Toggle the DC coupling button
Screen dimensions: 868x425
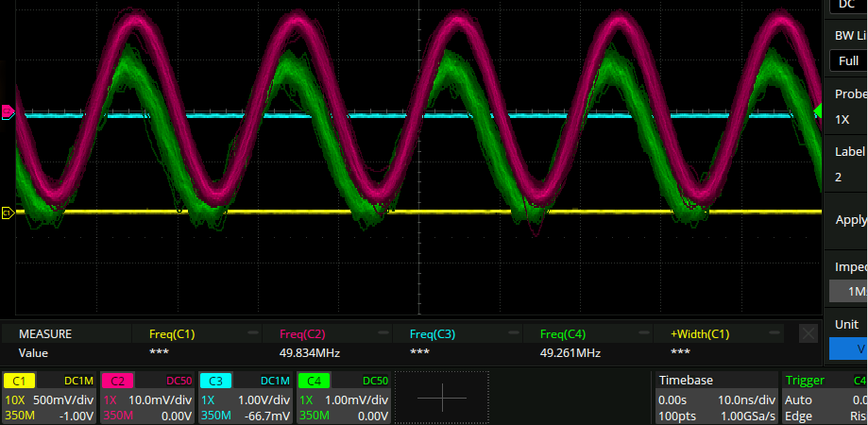(847, 5)
